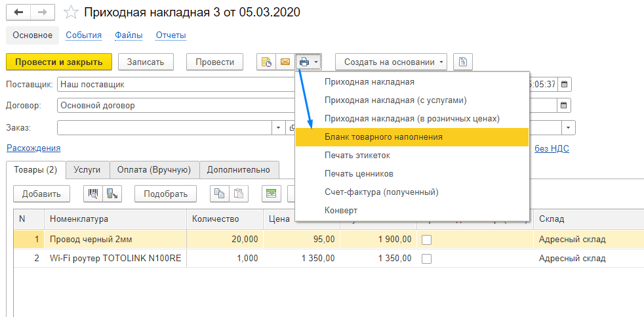This screenshot has width=644, height=317.
Task: Search by barcode using the barcode icon
Action: point(93,194)
